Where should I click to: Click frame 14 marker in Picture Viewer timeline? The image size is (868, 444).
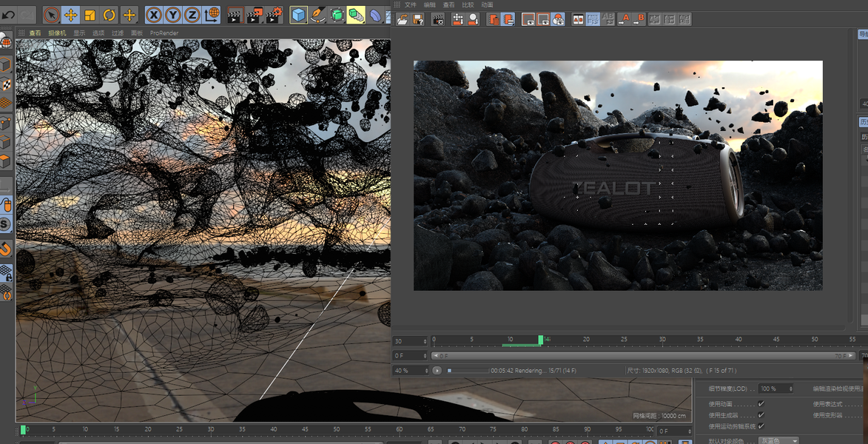[541, 340]
